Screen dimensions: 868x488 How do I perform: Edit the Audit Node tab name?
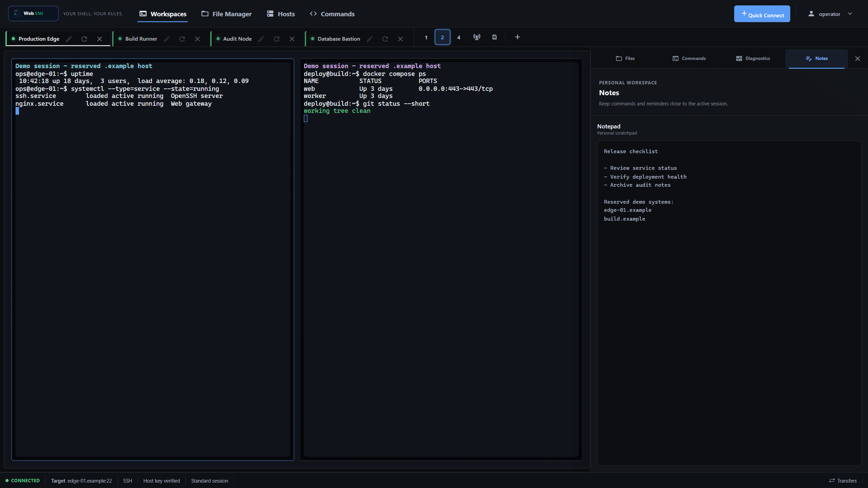pyautogui.click(x=261, y=39)
